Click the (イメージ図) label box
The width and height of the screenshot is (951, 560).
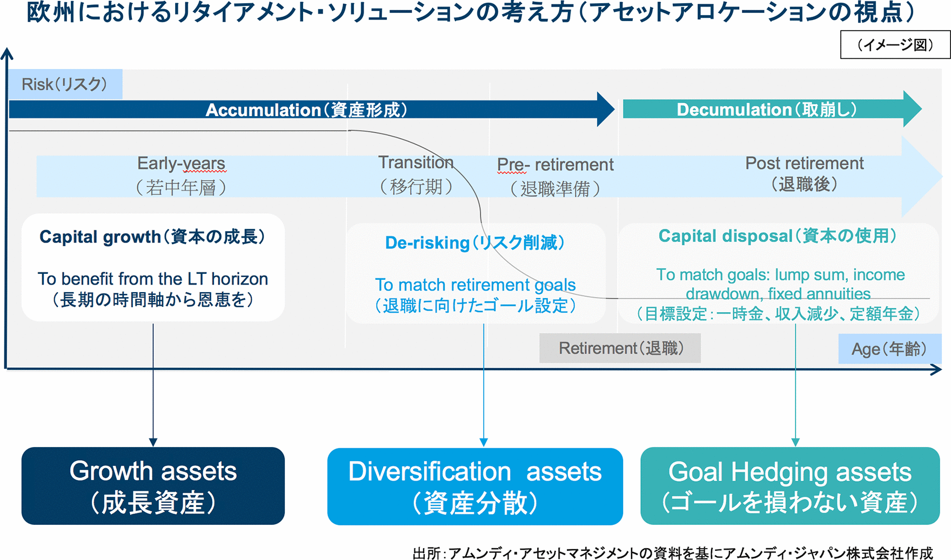[895, 44]
